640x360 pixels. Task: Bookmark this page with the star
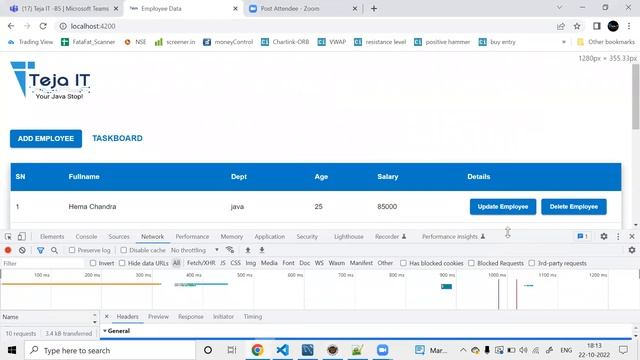577,26
